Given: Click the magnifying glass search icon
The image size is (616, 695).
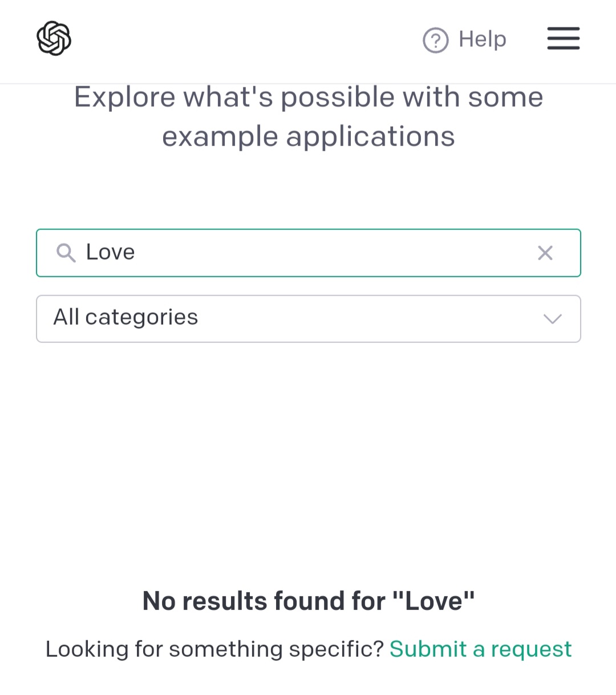Looking at the screenshot, I should (x=66, y=253).
